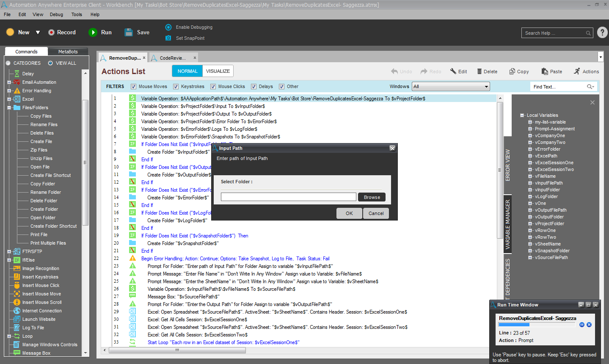
Task: Click the New button
Action: (x=18, y=32)
